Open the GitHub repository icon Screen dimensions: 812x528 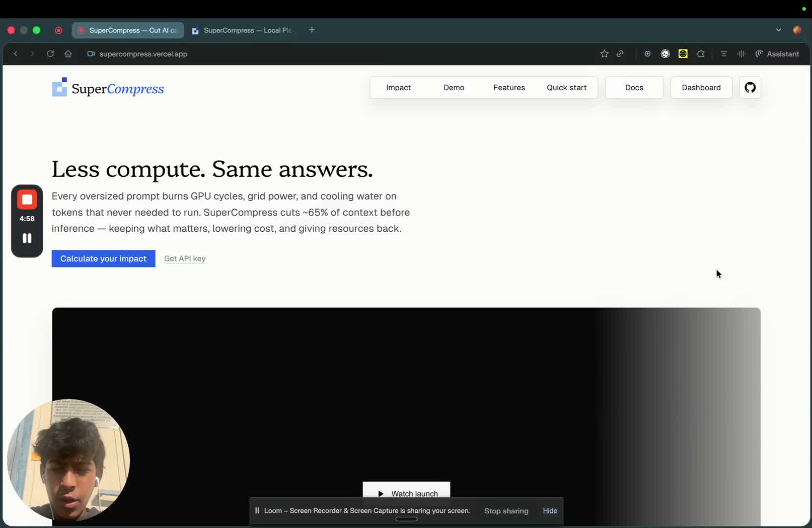pos(750,88)
